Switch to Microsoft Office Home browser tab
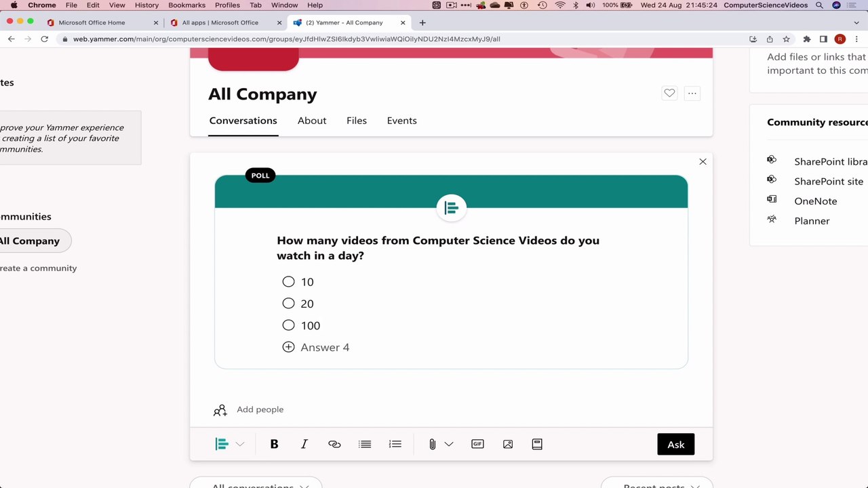 coord(102,22)
